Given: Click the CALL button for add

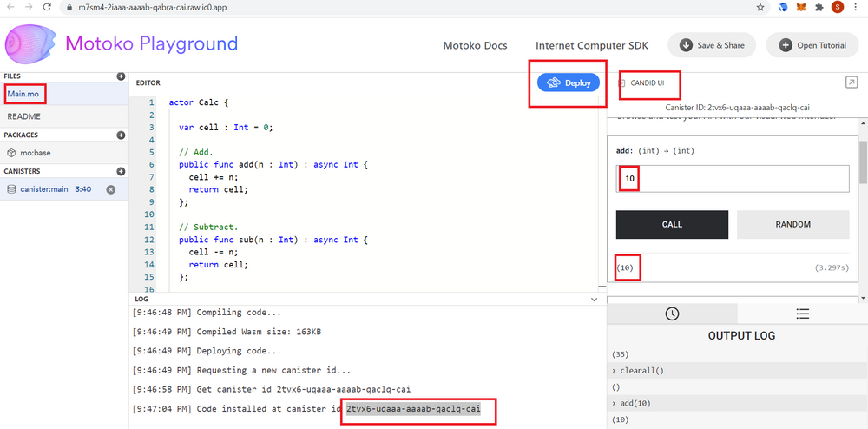Looking at the screenshot, I should (x=672, y=224).
